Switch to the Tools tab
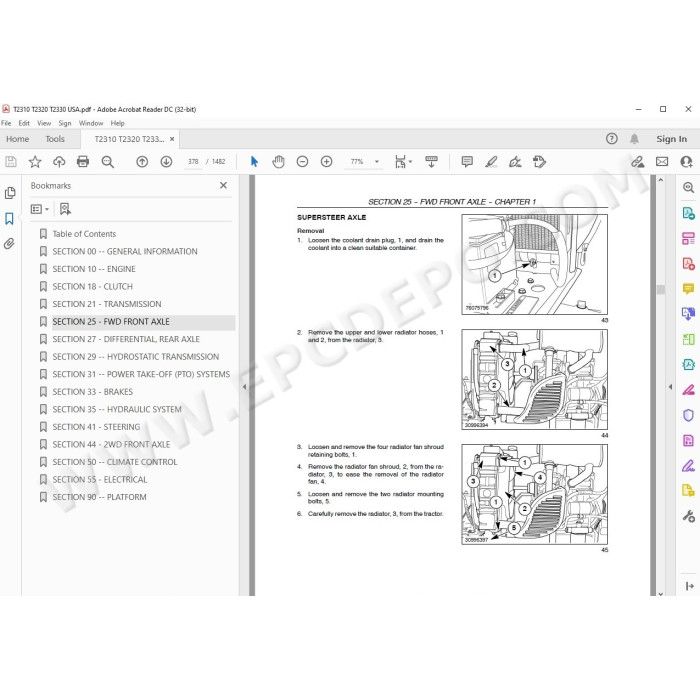The width and height of the screenshot is (700, 700). (55, 139)
